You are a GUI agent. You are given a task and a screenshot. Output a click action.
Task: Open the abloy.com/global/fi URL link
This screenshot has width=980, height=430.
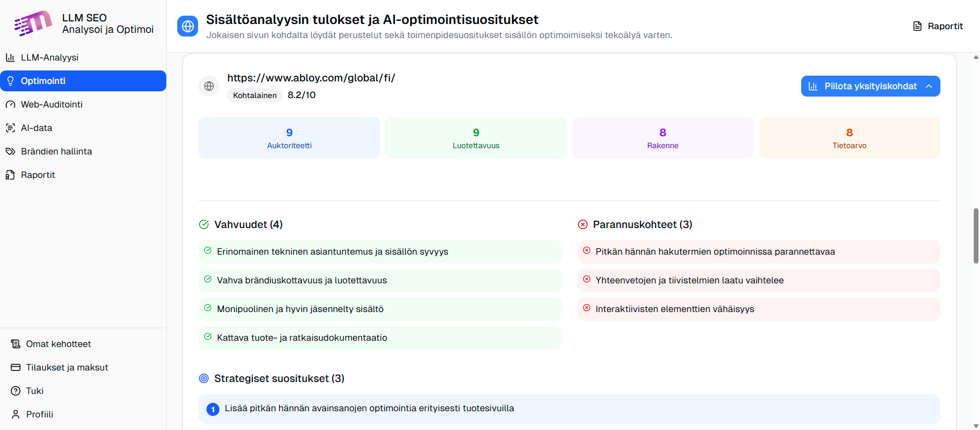point(311,78)
